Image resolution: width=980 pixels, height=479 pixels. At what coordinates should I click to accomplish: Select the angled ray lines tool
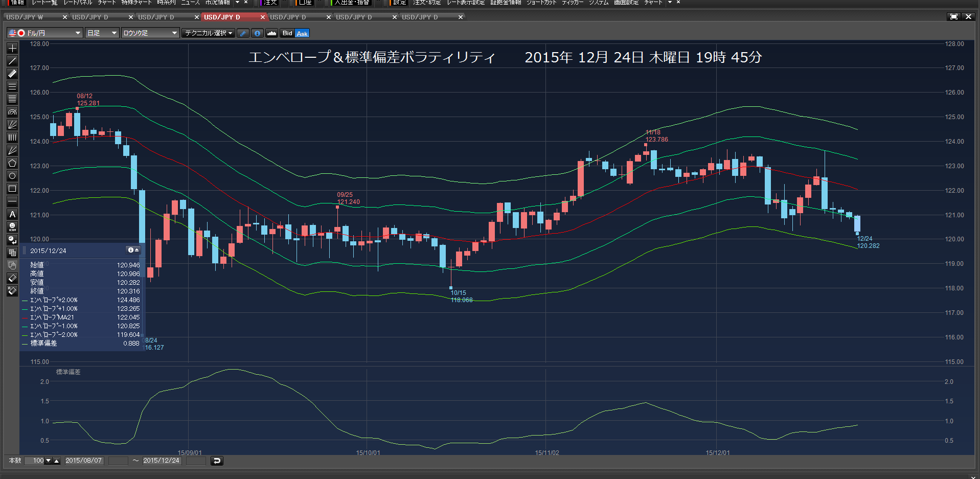[12, 150]
